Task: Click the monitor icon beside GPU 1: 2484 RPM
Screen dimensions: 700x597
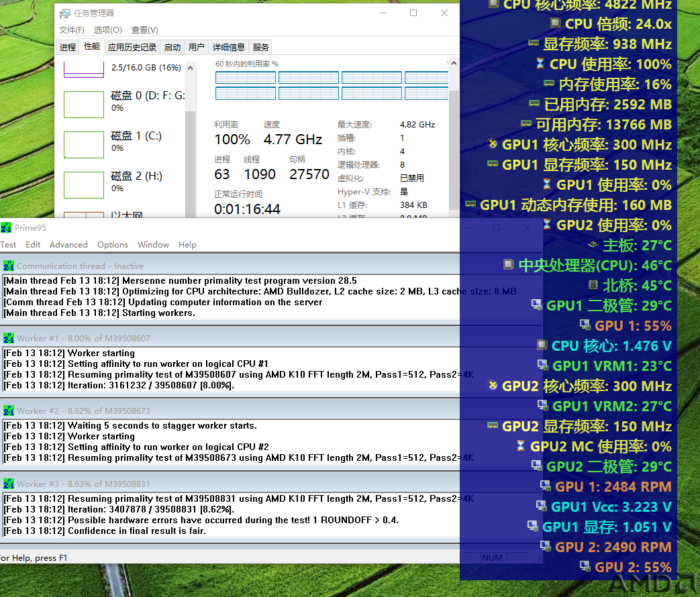Action: (545, 486)
